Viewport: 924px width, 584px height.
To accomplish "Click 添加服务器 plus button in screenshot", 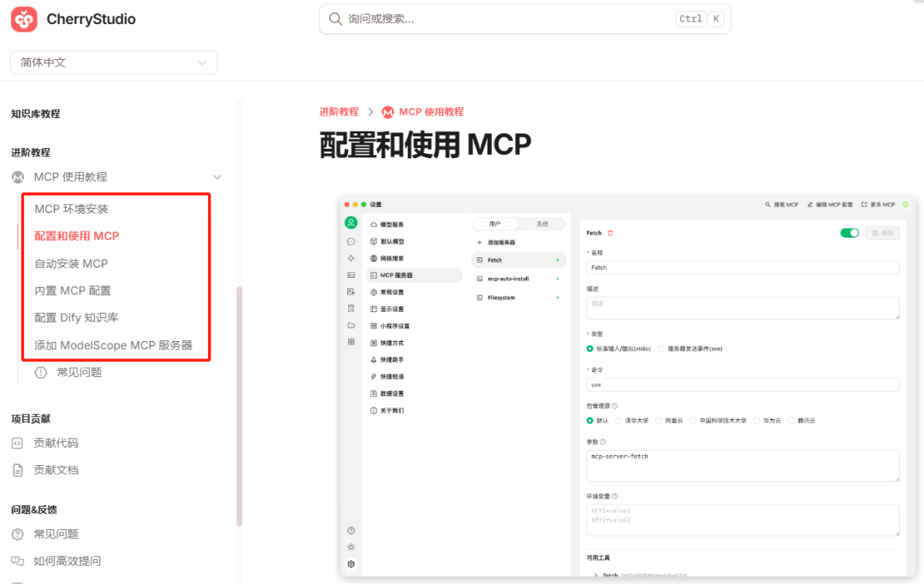I will 495,243.
